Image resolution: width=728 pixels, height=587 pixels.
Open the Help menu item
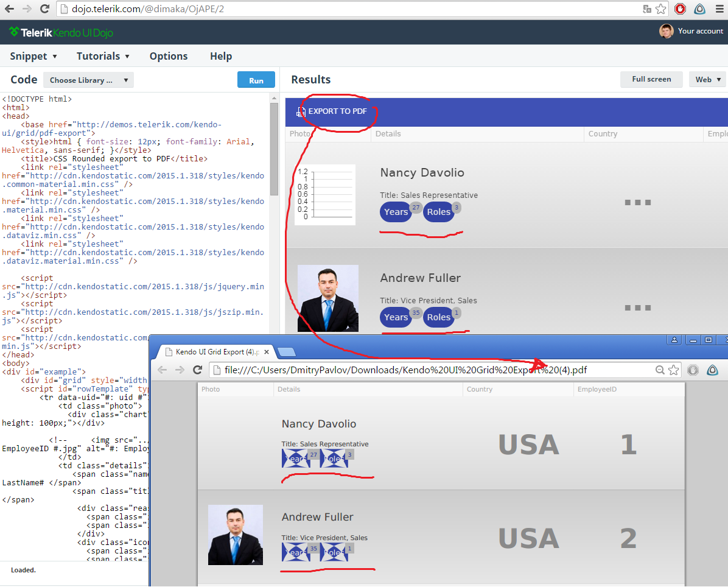click(x=221, y=56)
